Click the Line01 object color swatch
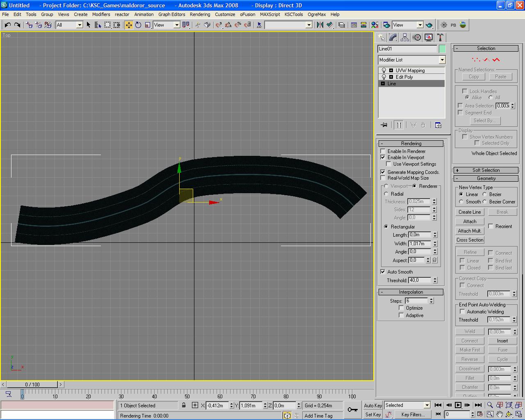The width and height of the screenshot is (525, 420). (x=442, y=49)
